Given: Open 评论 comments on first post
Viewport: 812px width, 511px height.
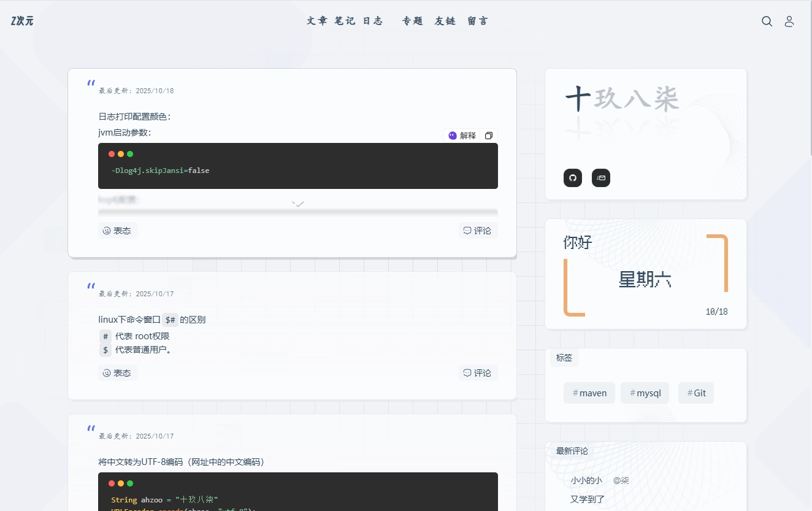Looking at the screenshot, I should pyautogui.click(x=478, y=231).
